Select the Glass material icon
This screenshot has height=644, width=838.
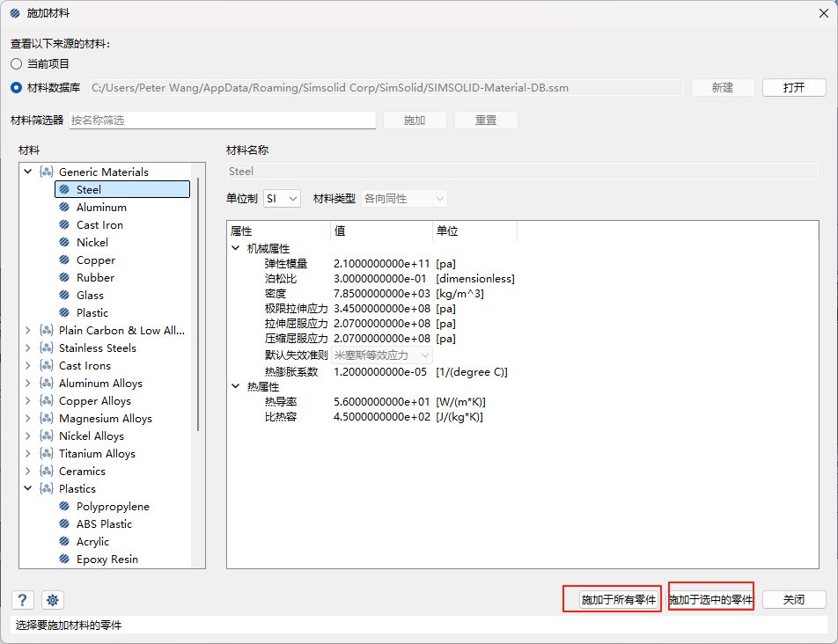(64, 296)
